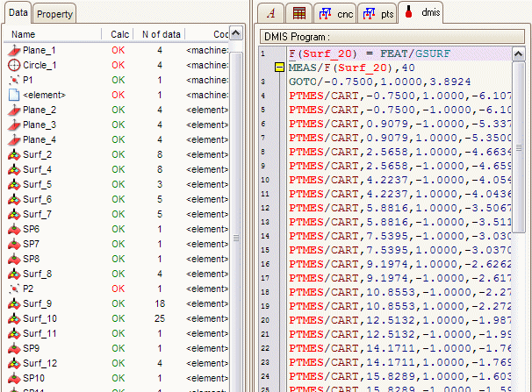This screenshot has width=532, height=392.
Task: Click the Circle_1 feature icon
Action: pyautogui.click(x=13, y=64)
